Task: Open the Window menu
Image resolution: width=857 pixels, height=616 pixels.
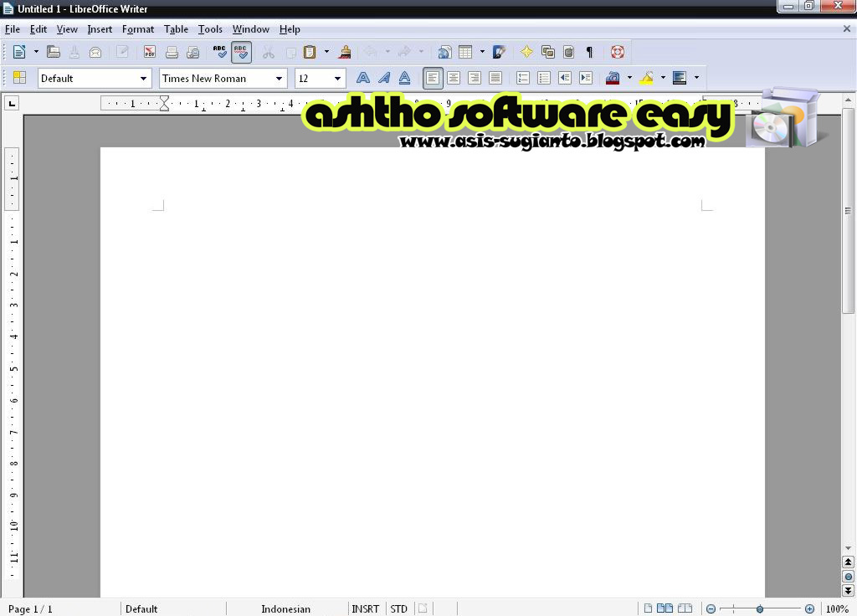Action: [251, 29]
